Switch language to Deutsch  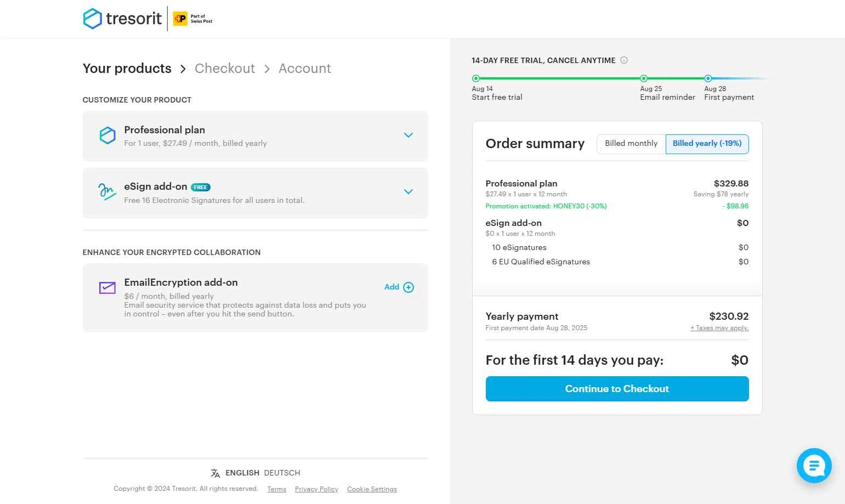[x=282, y=473]
